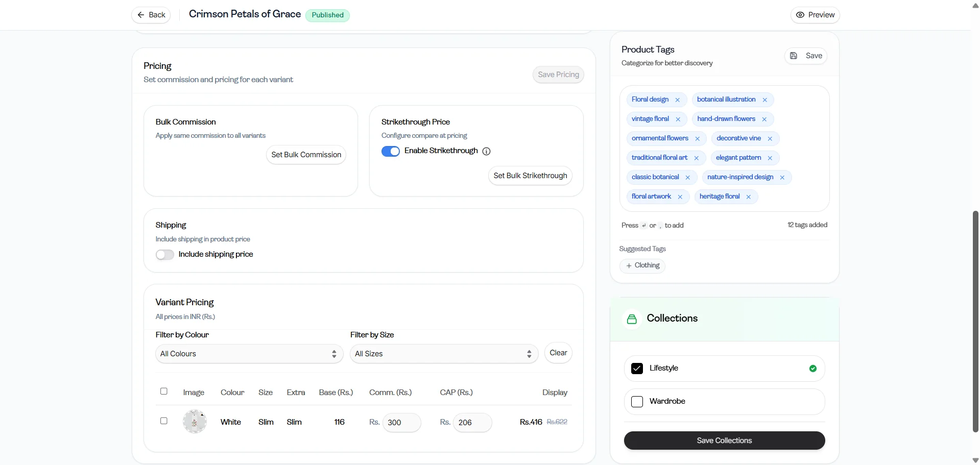The image size is (980, 465).
Task: Click the Save Collections button
Action: tap(724, 440)
